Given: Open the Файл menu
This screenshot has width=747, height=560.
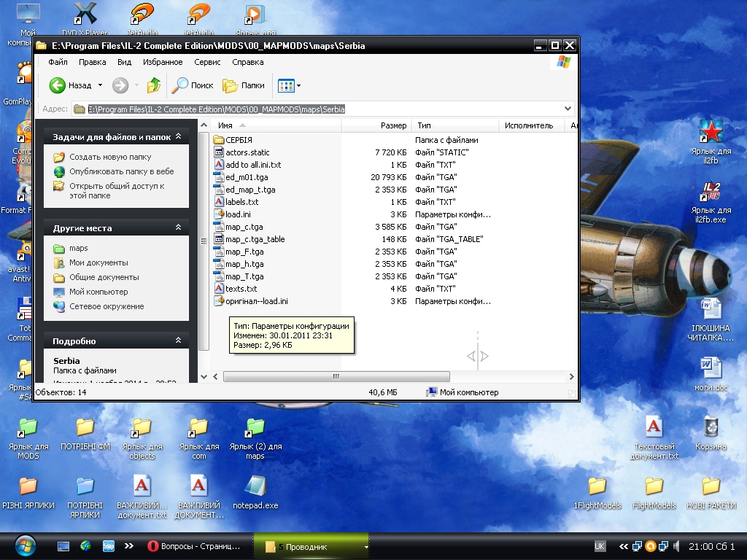Looking at the screenshot, I should pos(58,63).
